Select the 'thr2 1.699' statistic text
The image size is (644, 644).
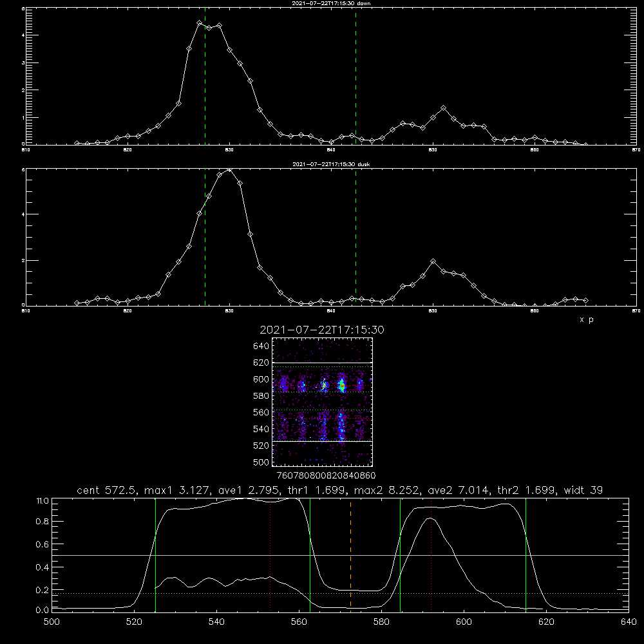[527, 490]
